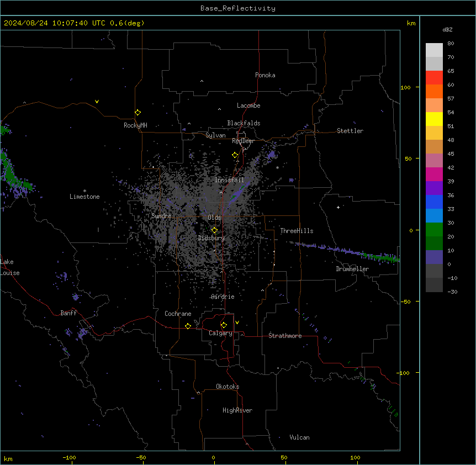This screenshot has height=465, width=476.
Task: Select the magenta 39-42 dBZ legend swatch
Action: (434, 174)
